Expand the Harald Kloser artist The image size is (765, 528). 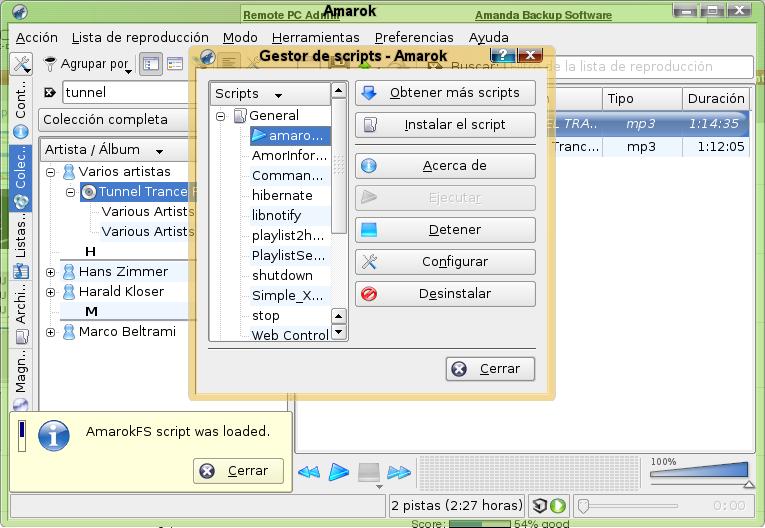point(50,292)
